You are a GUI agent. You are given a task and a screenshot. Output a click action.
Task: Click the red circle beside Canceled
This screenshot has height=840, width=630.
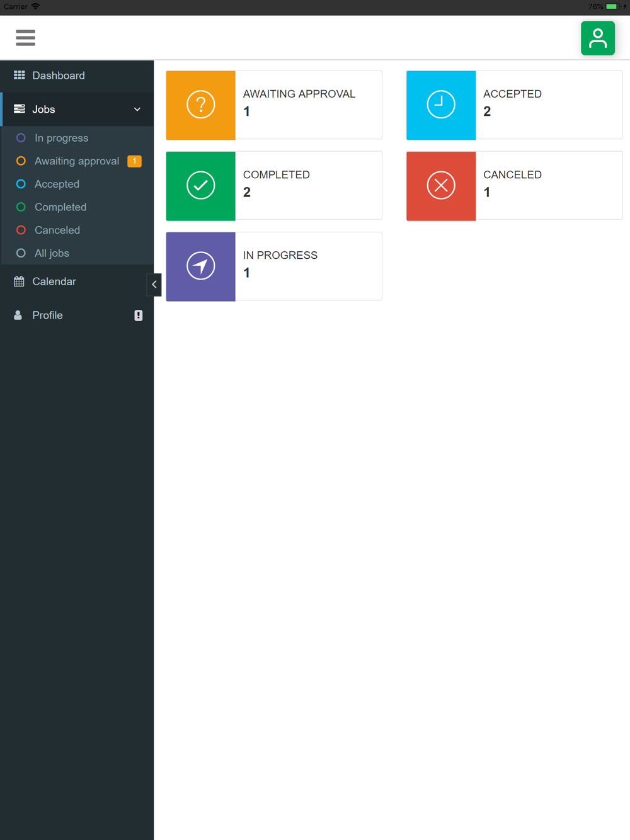[x=21, y=230]
